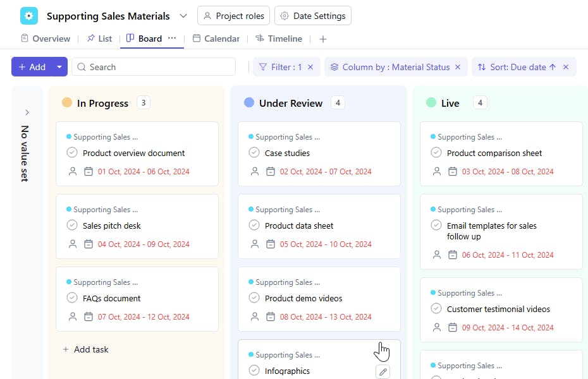Open Board tab's three-dot options menu

point(172,39)
